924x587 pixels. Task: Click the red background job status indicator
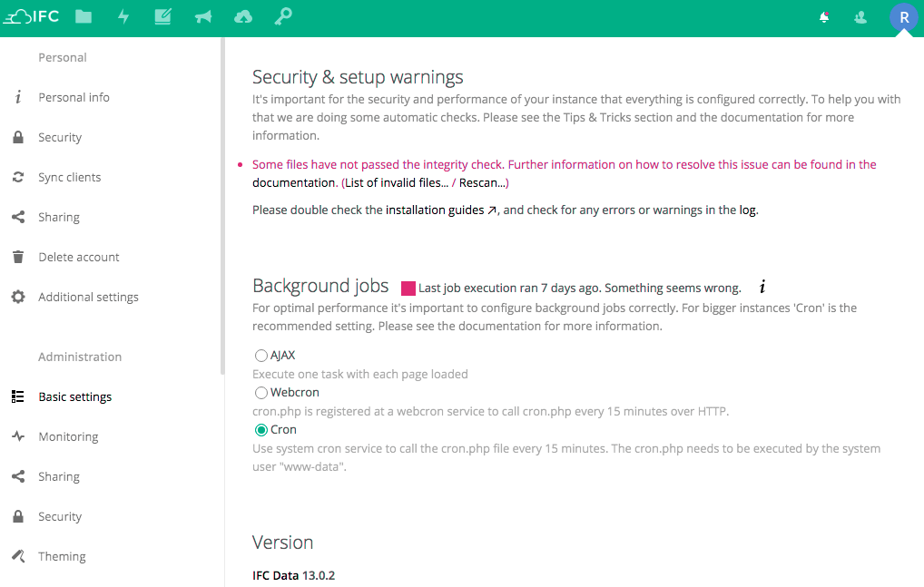click(x=408, y=289)
